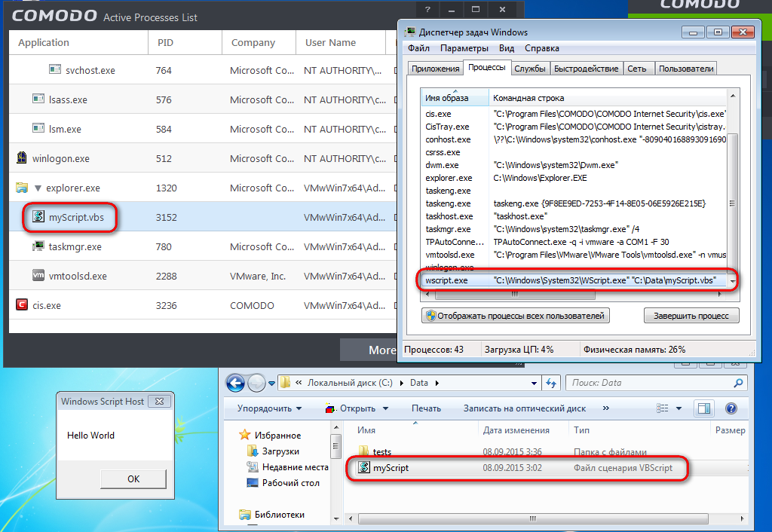Select the taskhost.exe process row
This screenshot has width=772, height=532.
click(574, 216)
